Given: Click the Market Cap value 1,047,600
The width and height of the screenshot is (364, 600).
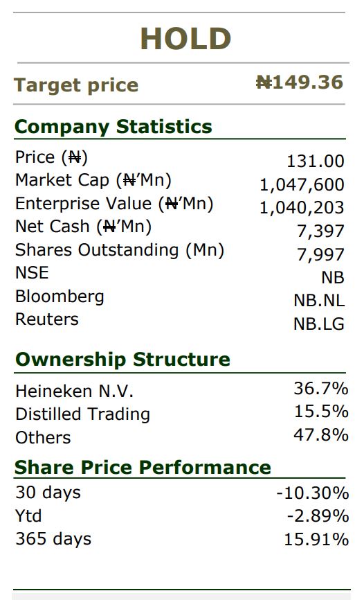Looking at the screenshot, I should (302, 185).
